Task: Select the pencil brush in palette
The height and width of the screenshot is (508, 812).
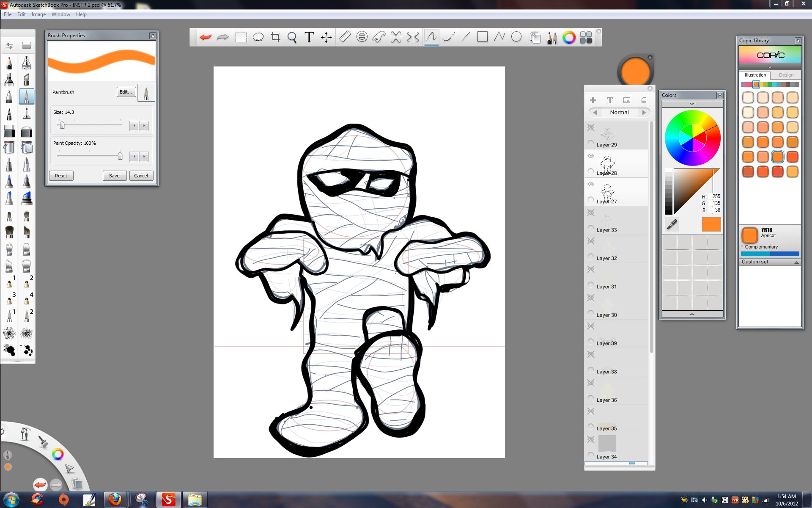Action: pos(9,63)
